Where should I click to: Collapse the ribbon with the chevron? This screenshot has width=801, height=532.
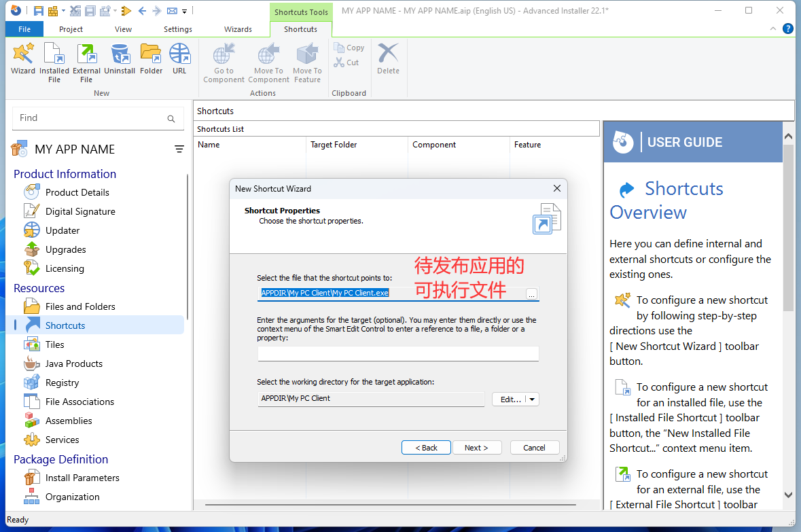tap(772, 29)
